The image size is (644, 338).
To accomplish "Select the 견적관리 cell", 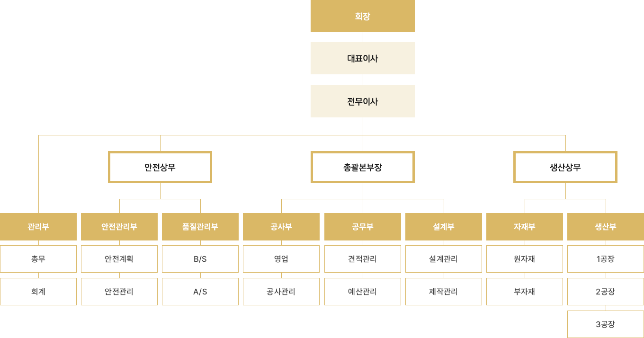I will 363,259.
